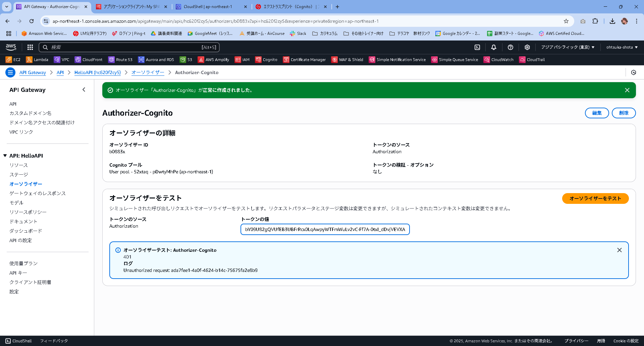Open the CloudShell button in the footer
644x346 pixels.
click(19, 341)
